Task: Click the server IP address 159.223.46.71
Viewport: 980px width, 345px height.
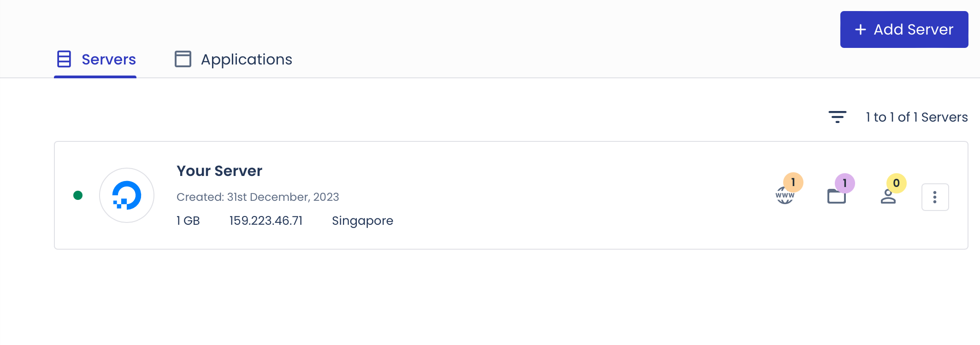Action: coord(266,221)
